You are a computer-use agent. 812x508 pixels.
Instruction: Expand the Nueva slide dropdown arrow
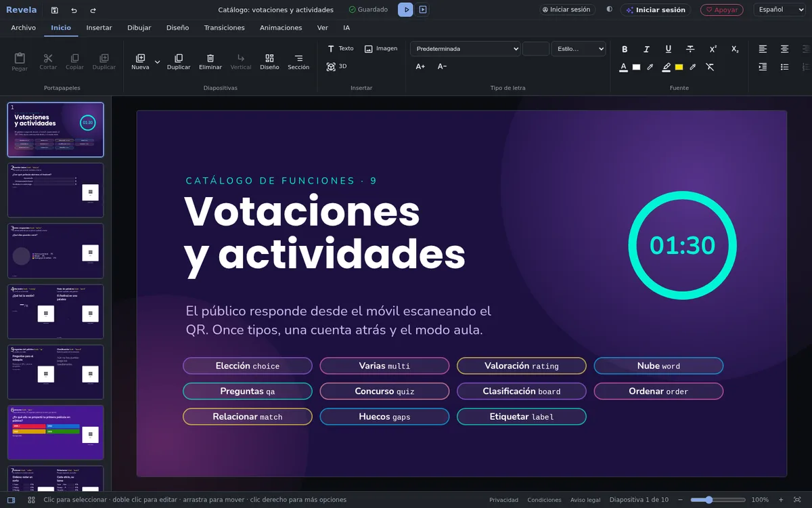[157, 62]
